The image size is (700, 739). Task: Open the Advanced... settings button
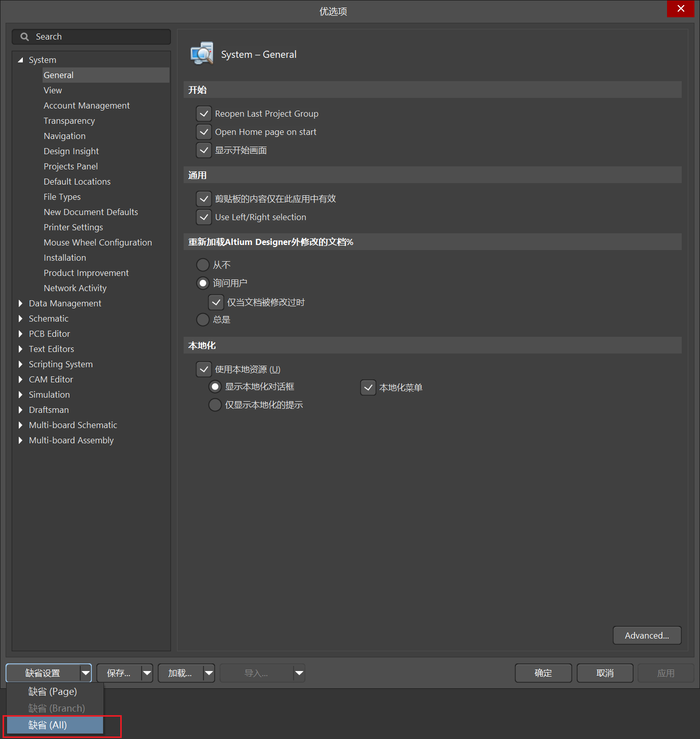tap(647, 636)
